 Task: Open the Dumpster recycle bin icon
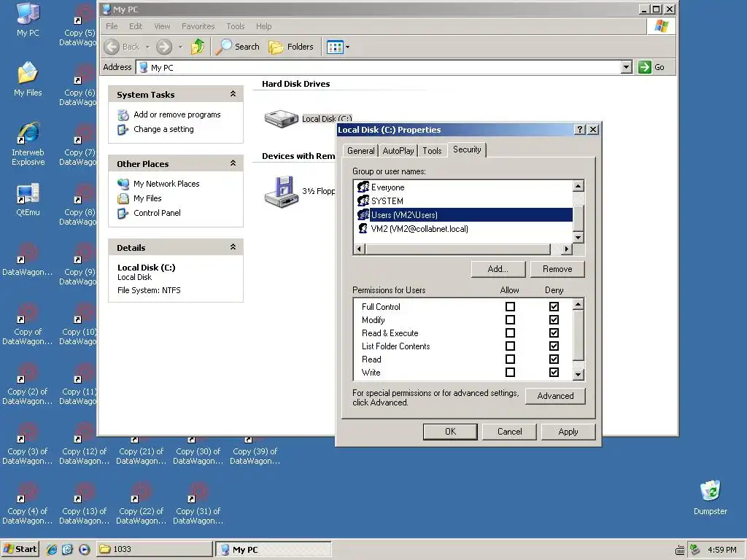710,497
